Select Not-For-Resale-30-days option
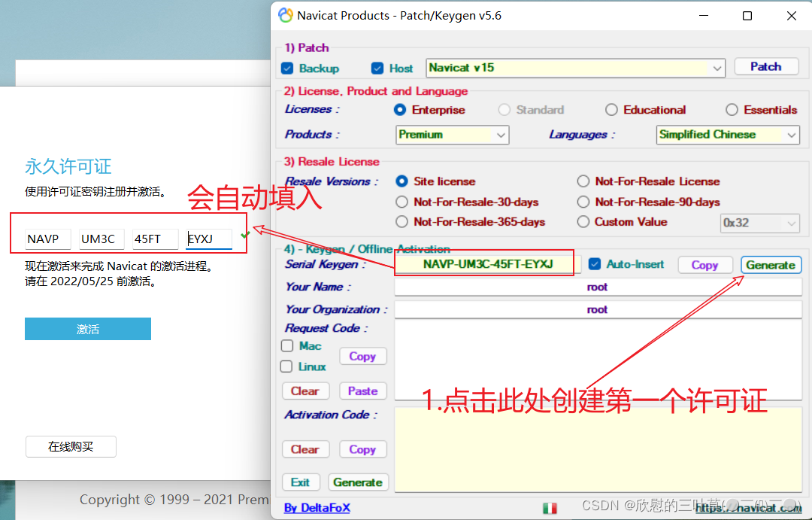812x520 pixels. (x=401, y=202)
